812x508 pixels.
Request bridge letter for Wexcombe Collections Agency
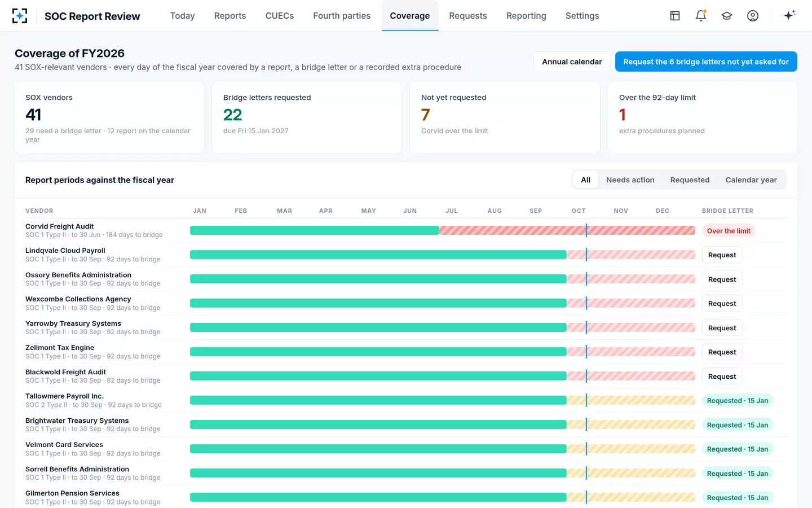point(722,304)
